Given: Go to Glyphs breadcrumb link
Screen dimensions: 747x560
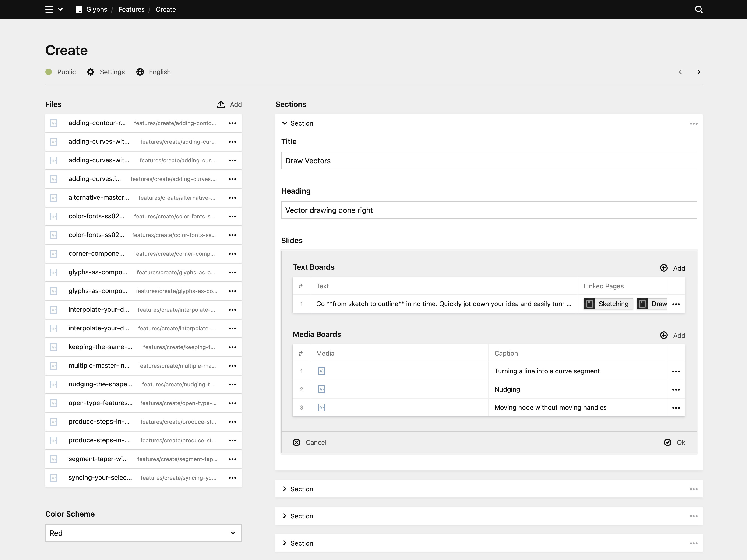Looking at the screenshot, I should [97, 10].
